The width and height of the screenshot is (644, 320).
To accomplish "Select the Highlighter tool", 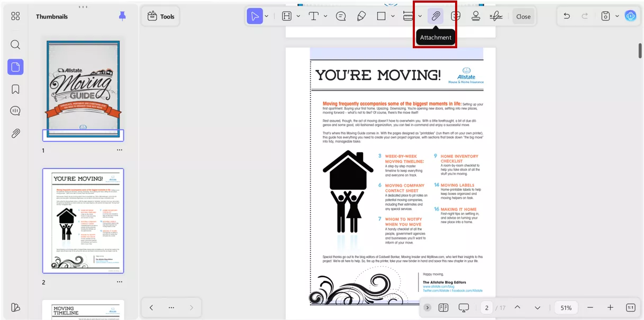I will click(x=361, y=16).
